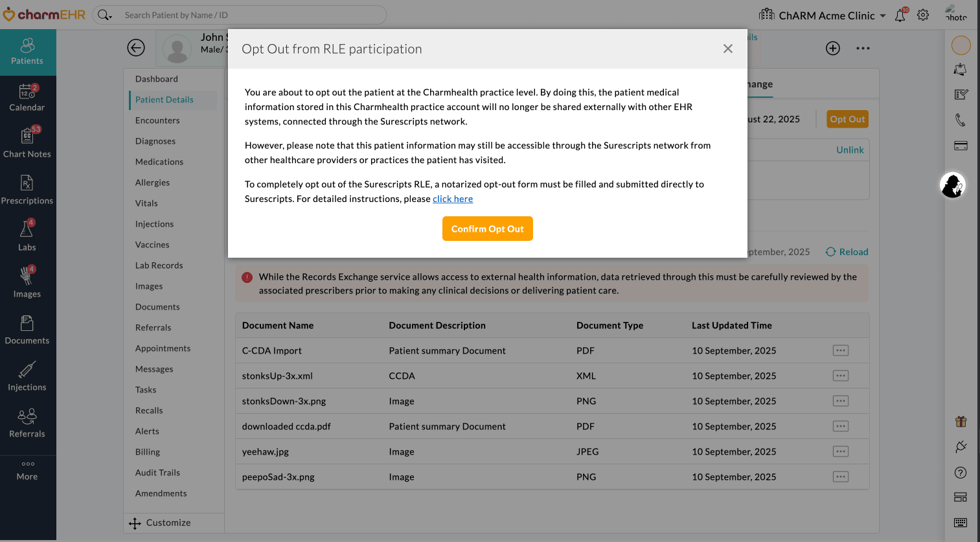Viewport: 980px width, 542px height.
Task: Open the notifications bell with 10 alerts
Action: click(x=900, y=15)
